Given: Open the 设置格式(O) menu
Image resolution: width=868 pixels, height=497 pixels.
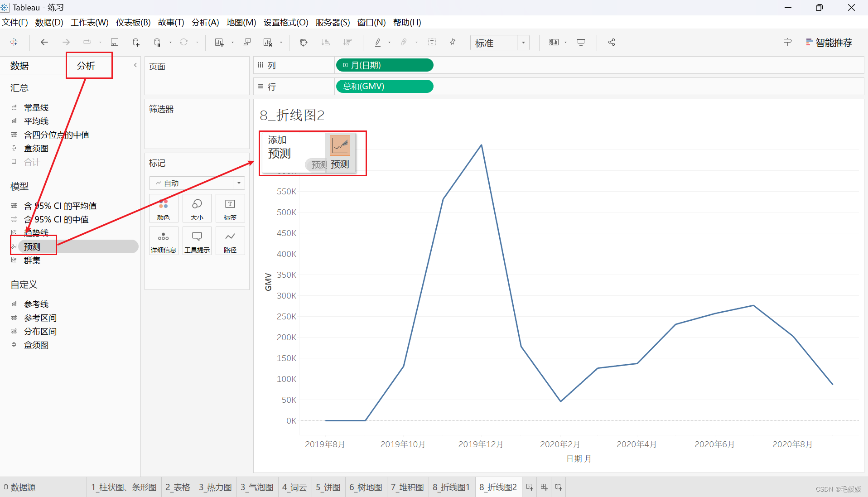Looking at the screenshot, I should click(286, 22).
